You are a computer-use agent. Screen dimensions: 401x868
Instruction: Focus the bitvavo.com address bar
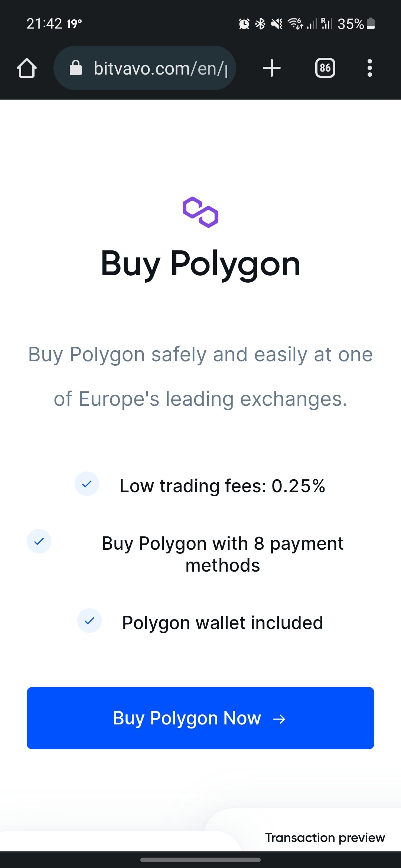coord(160,68)
